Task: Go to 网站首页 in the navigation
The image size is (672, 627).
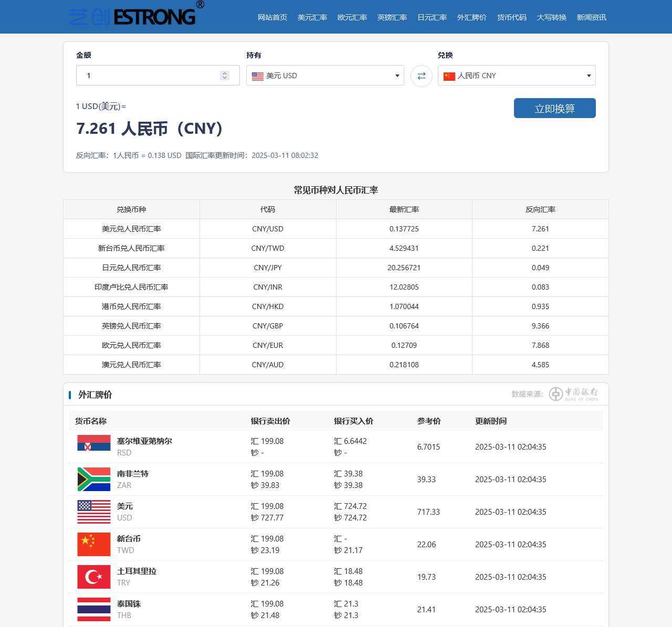Action: click(272, 17)
